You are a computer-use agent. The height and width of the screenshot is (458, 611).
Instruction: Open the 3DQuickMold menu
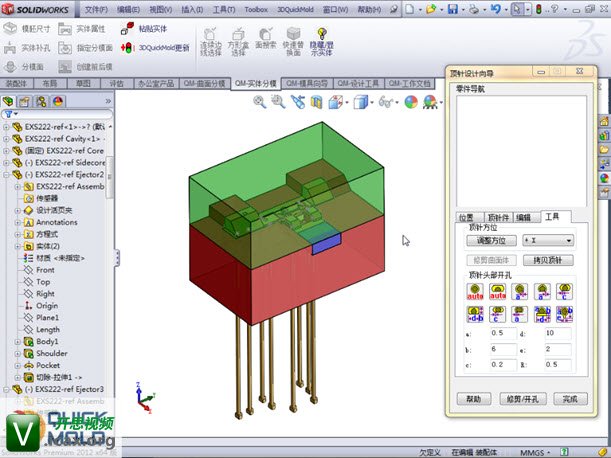pos(295,9)
